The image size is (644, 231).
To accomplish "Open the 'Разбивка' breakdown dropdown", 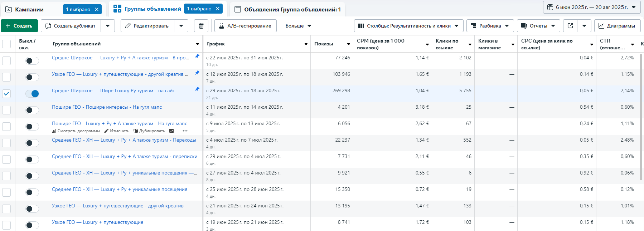I will click(490, 26).
